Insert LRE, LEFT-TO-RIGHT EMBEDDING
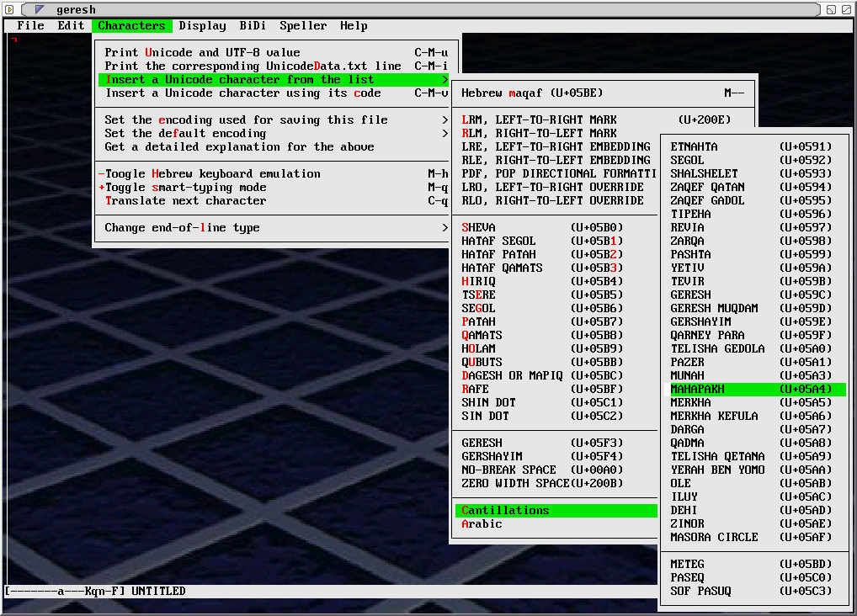Screen dimensions: 857x616 (x=556, y=147)
